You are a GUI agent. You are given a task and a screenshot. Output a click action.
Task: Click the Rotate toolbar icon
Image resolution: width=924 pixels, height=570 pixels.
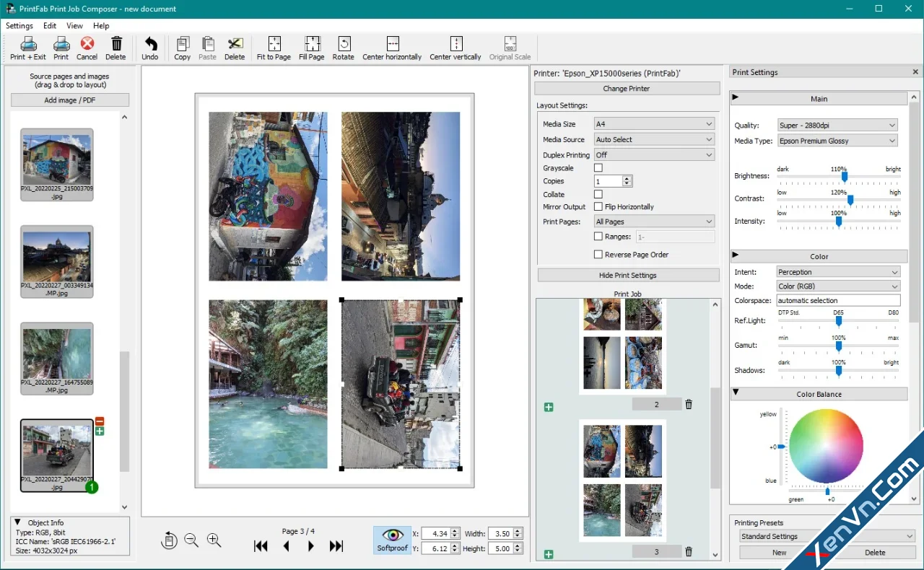point(344,48)
